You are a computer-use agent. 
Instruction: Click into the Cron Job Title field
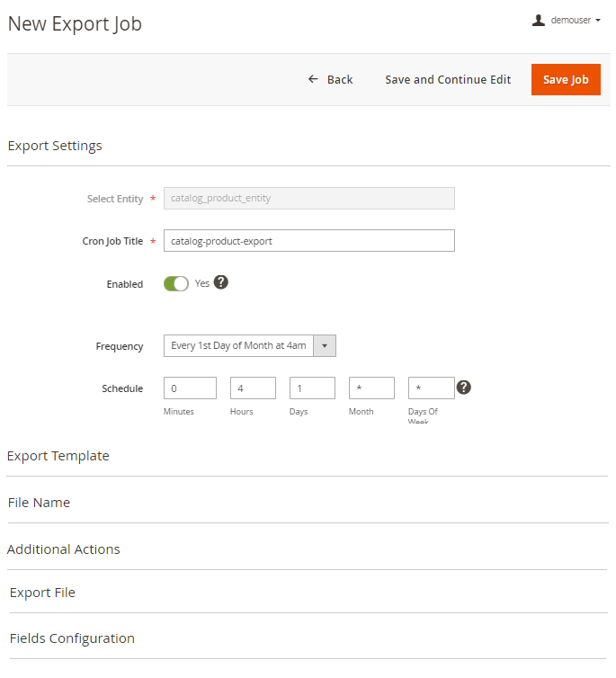pyautogui.click(x=308, y=241)
